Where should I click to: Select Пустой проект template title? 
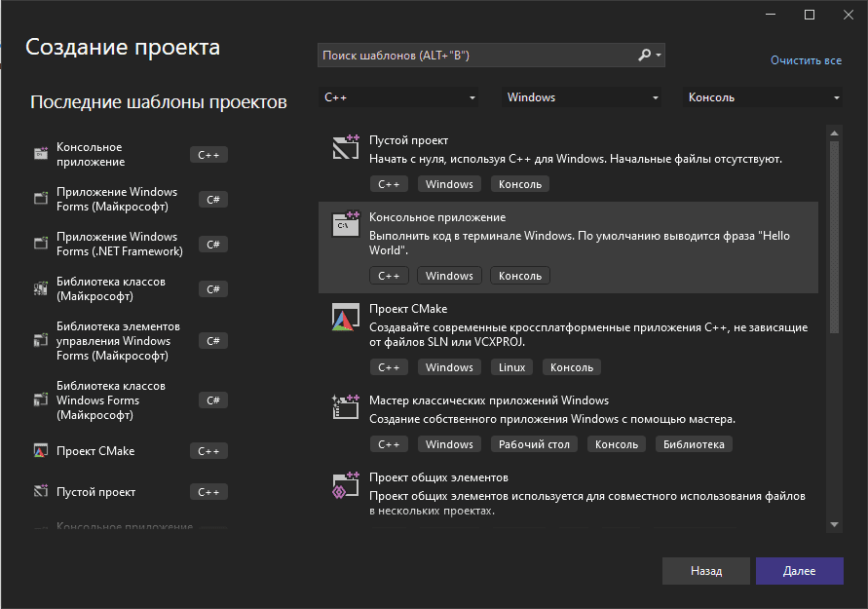click(408, 140)
